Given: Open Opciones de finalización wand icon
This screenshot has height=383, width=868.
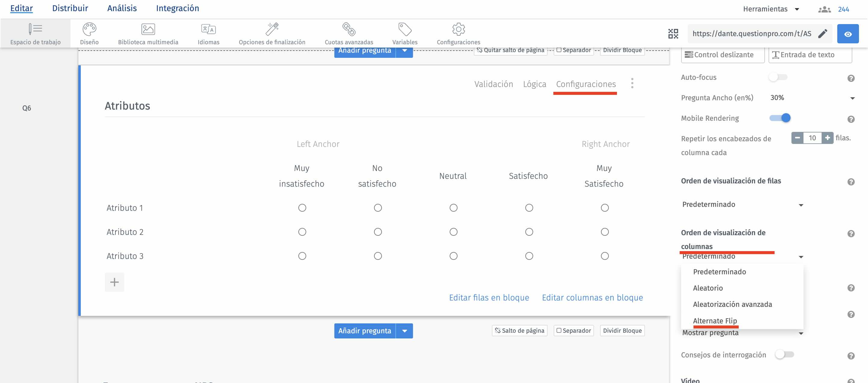Looking at the screenshot, I should [x=272, y=30].
